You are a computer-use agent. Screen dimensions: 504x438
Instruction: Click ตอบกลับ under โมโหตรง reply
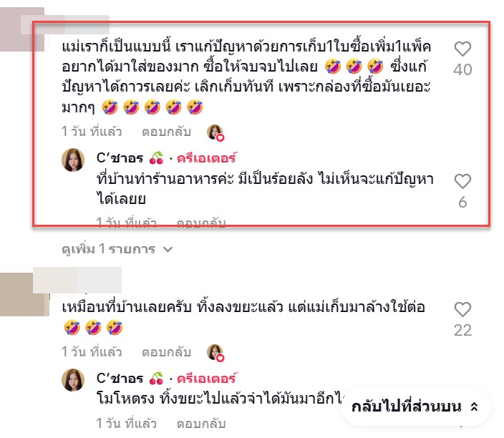tap(201, 424)
